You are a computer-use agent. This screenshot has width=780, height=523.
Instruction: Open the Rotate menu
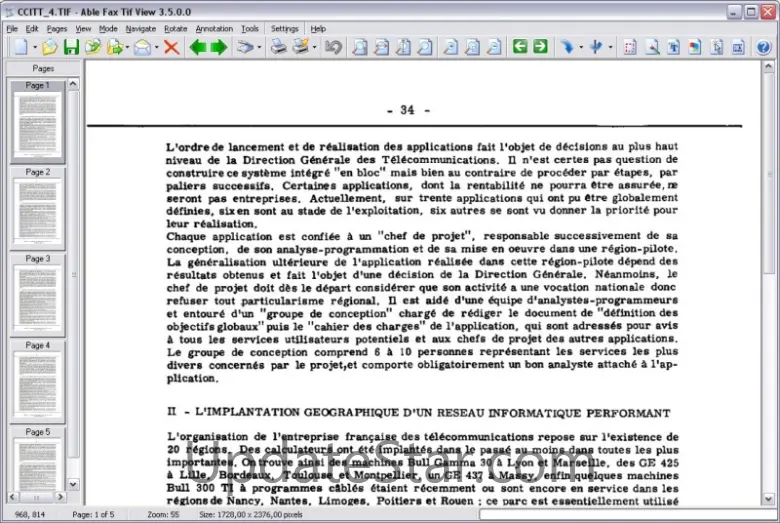pyautogui.click(x=176, y=29)
